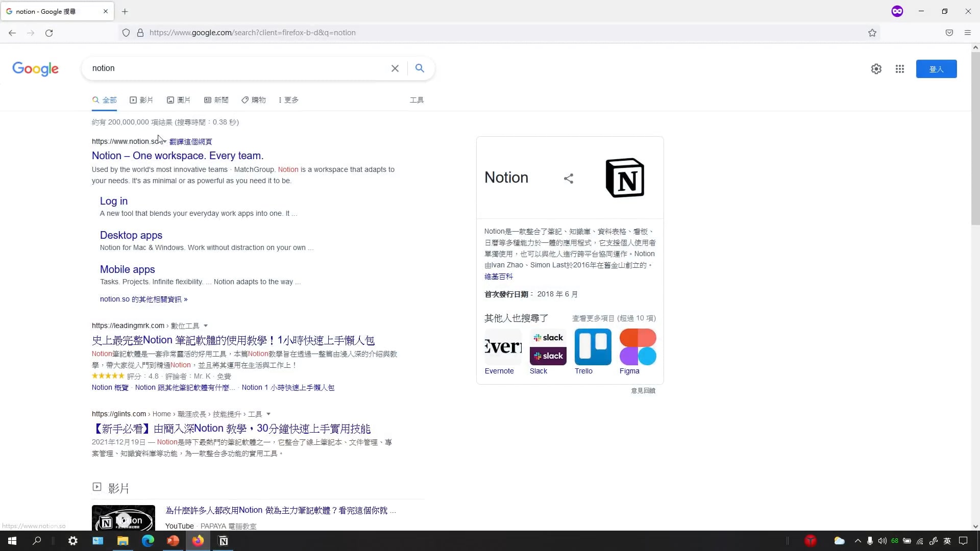Click the tracking protection shield icon
The width and height of the screenshot is (980, 551).
coord(126,32)
